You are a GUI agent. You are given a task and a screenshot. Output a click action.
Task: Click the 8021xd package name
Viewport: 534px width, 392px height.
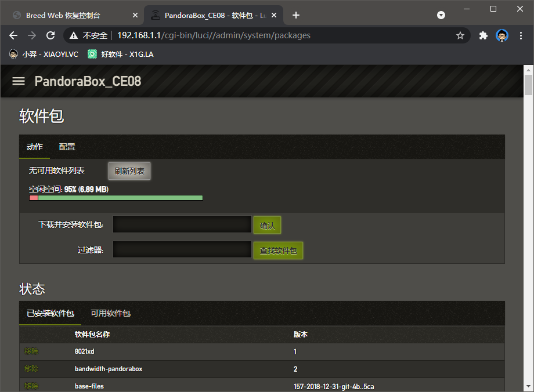click(x=85, y=351)
